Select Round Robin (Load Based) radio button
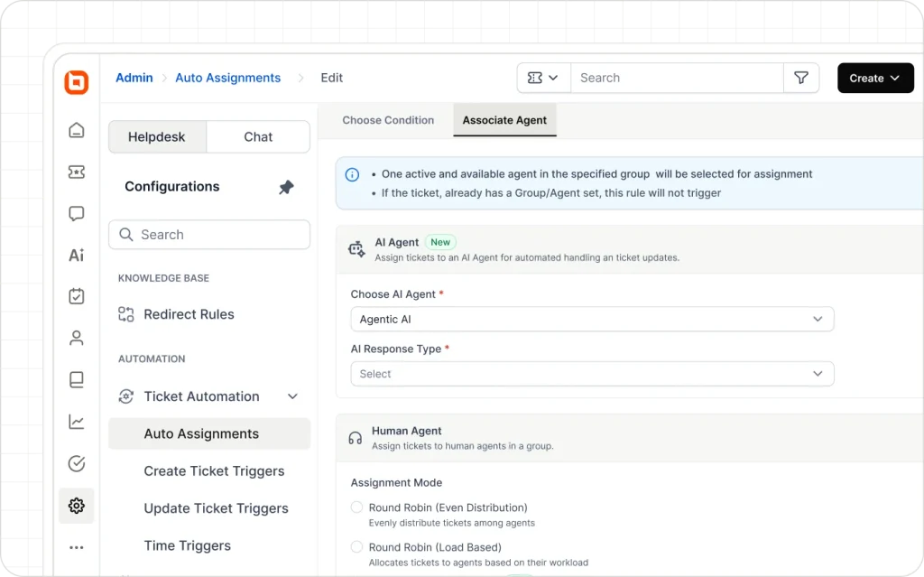 tap(356, 546)
